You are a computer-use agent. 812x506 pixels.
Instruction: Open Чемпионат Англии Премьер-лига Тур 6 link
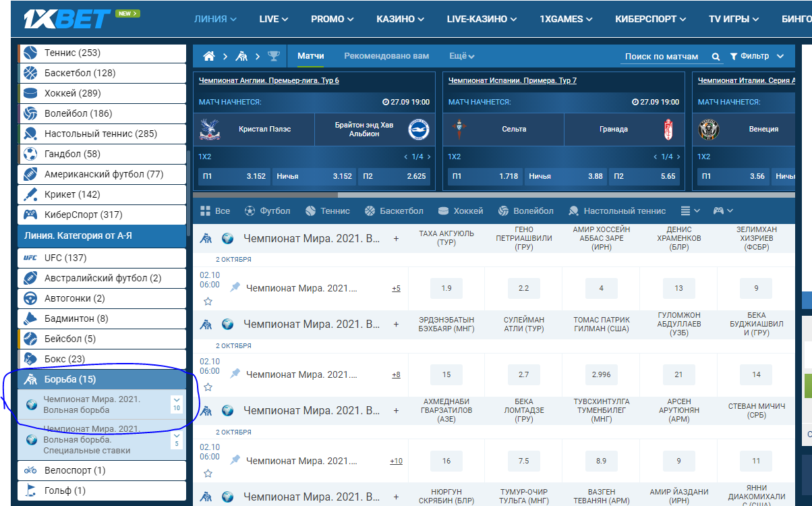[x=269, y=80]
